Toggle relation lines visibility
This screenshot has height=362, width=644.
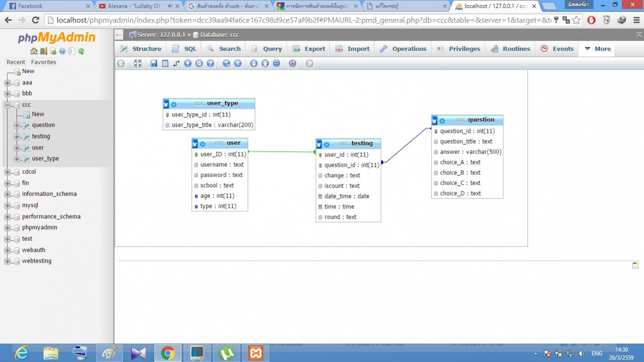coord(276,63)
